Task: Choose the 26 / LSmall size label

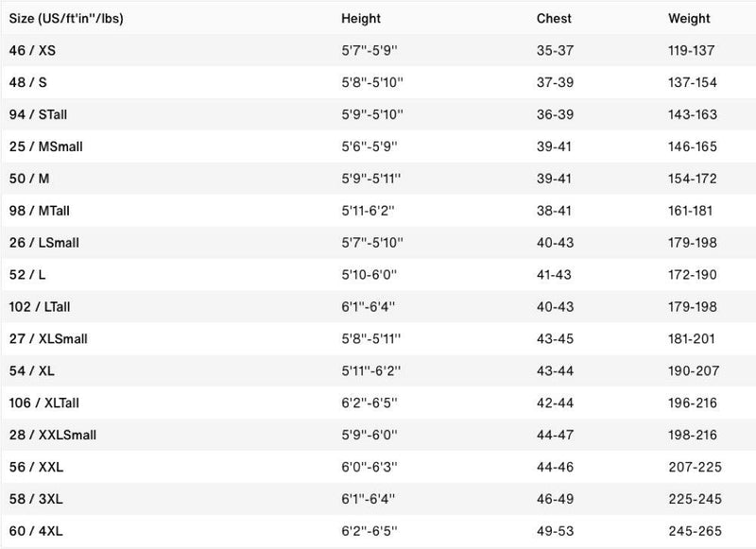Action: click(x=43, y=243)
